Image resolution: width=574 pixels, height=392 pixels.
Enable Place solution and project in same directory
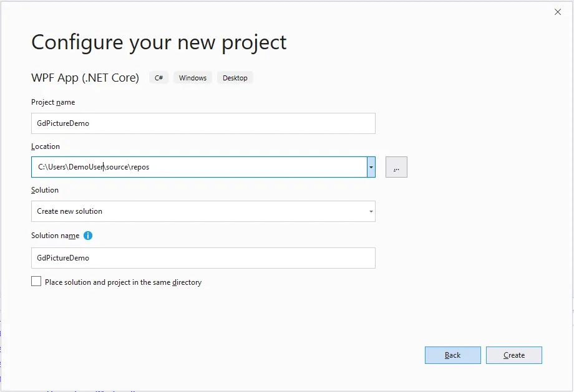tap(36, 282)
